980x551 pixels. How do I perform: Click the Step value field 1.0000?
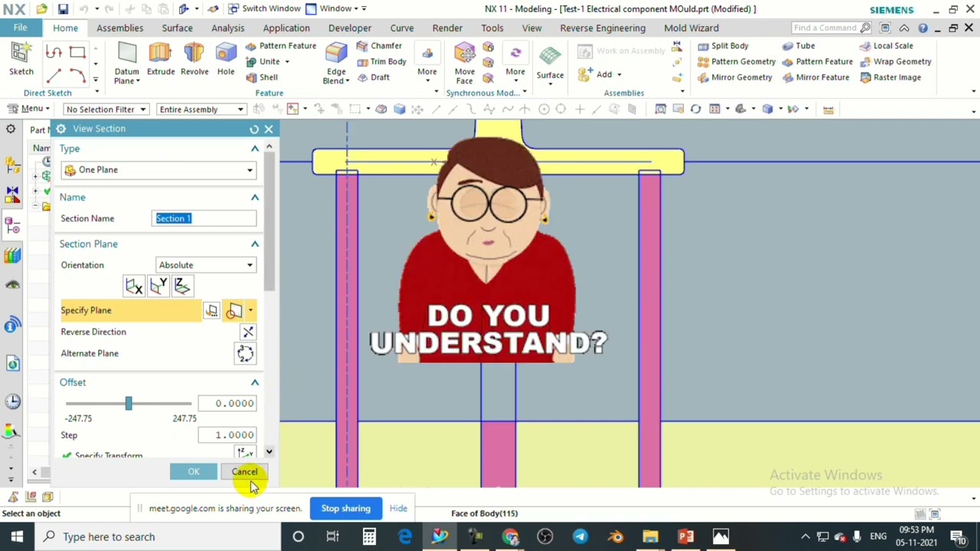pos(227,435)
